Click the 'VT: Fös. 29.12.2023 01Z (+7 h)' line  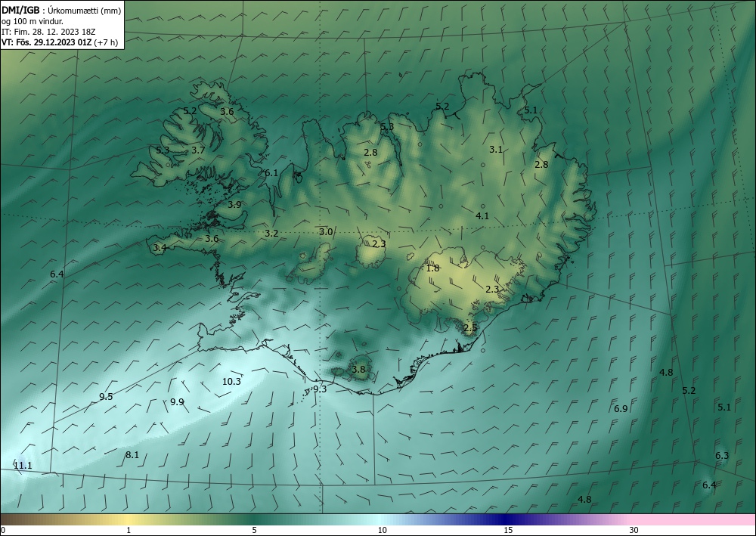[x=60, y=42]
